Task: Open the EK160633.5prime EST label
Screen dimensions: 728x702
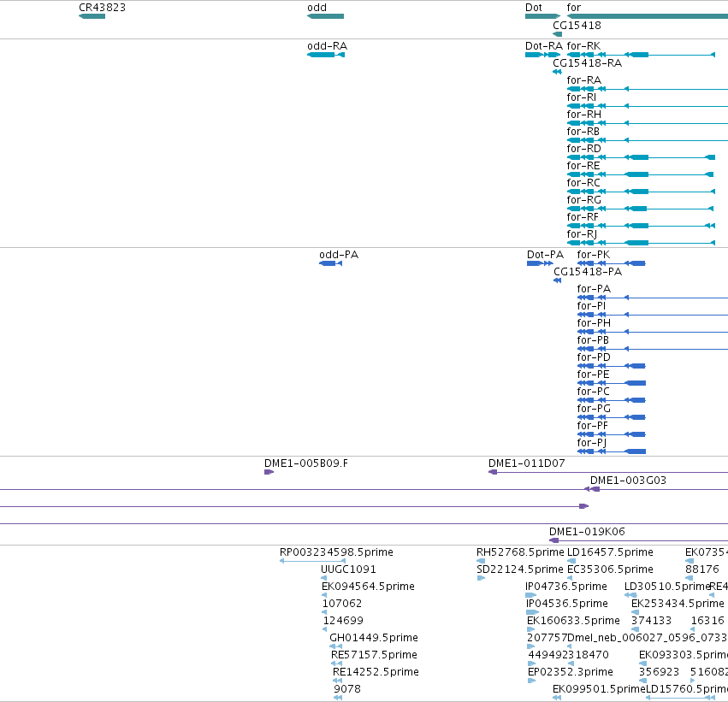Action: pyautogui.click(x=573, y=621)
